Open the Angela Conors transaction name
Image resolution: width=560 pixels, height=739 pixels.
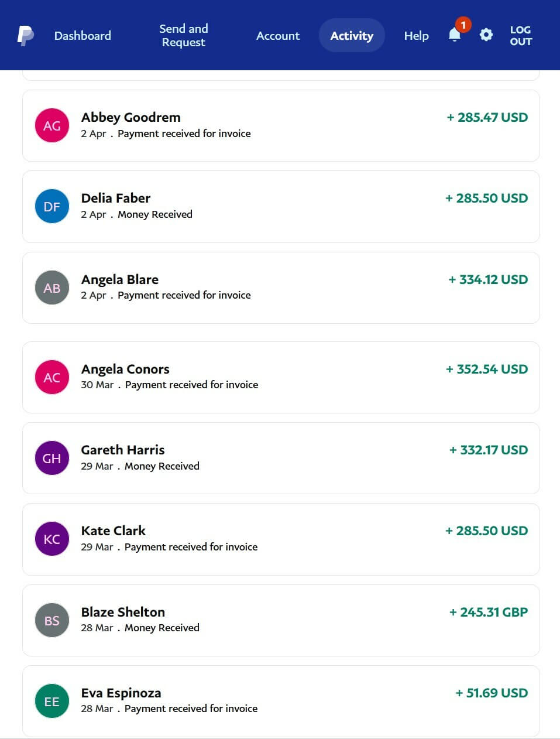125,369
